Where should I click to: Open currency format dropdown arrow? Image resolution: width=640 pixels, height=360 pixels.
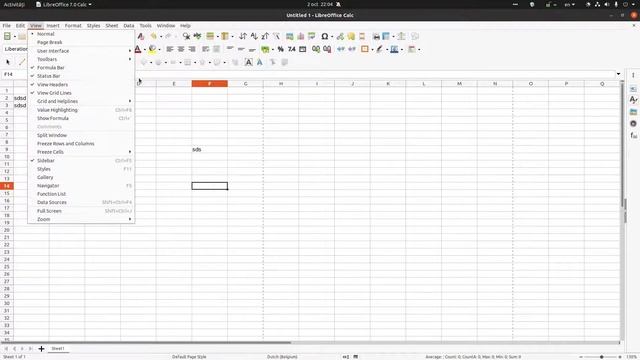(273, 50)
